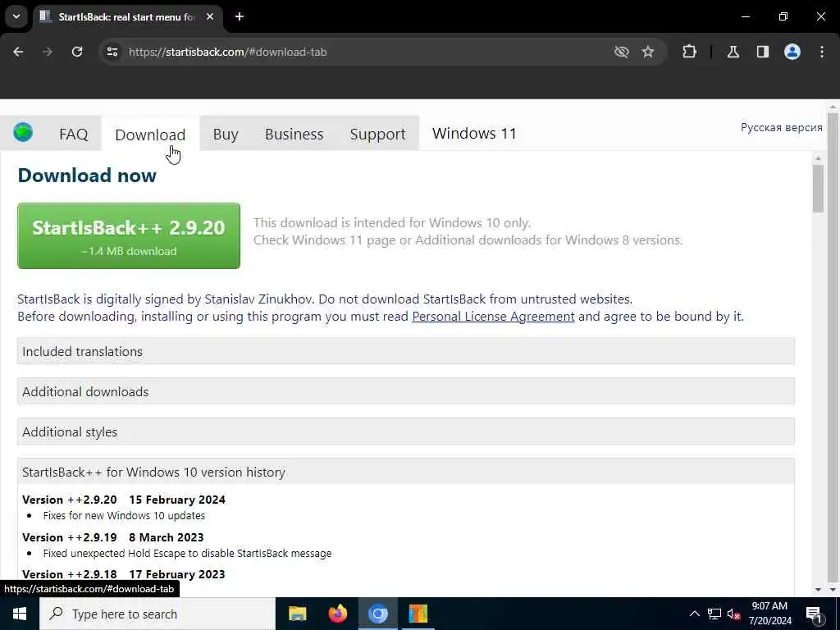This screenshot has height=630, width=840.
Task: Click the Type here to search box
Action: tap(157, 614)
